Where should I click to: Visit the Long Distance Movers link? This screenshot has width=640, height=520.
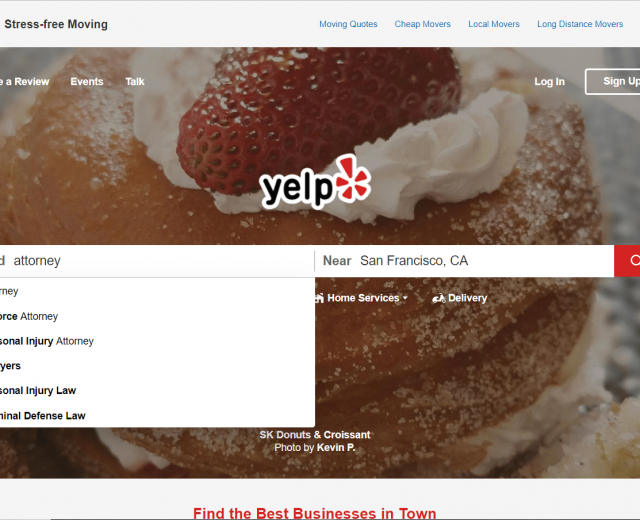[580, 24]
